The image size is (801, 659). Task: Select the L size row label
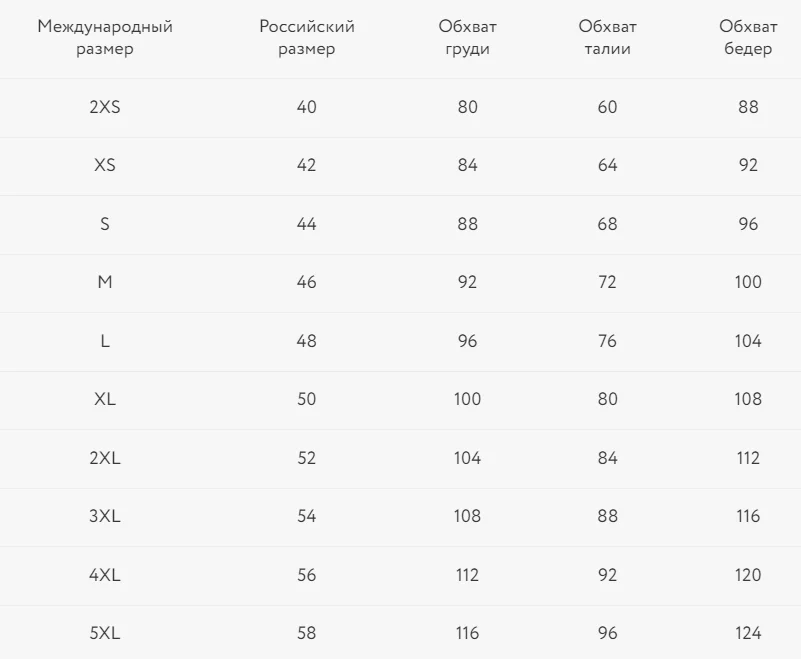click(x=105, y=341)
